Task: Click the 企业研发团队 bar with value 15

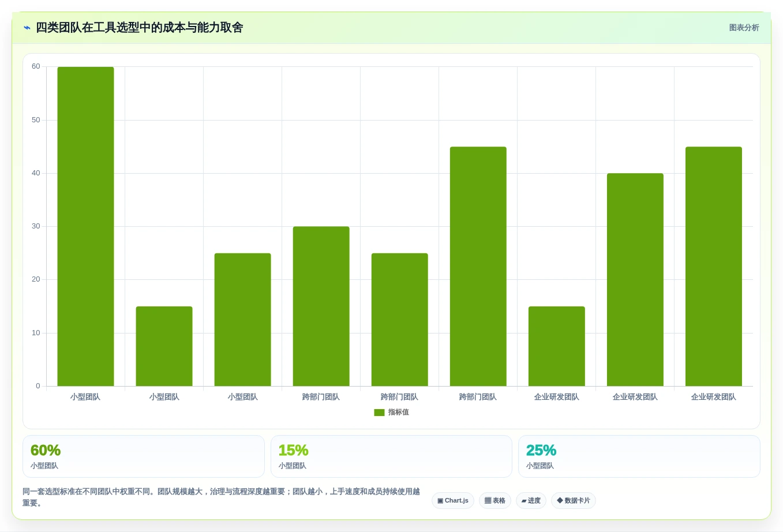Action: click(x=557, y=346)
